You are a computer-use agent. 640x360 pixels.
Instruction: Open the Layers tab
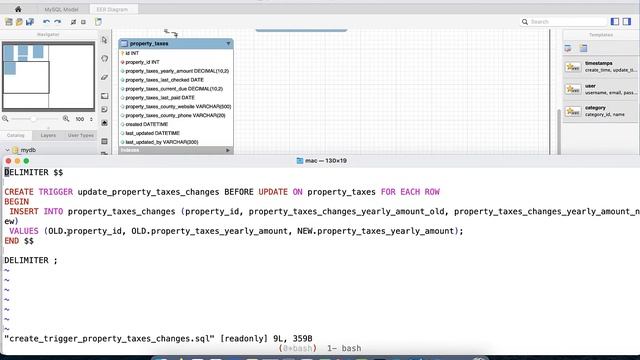pos(48,135)
